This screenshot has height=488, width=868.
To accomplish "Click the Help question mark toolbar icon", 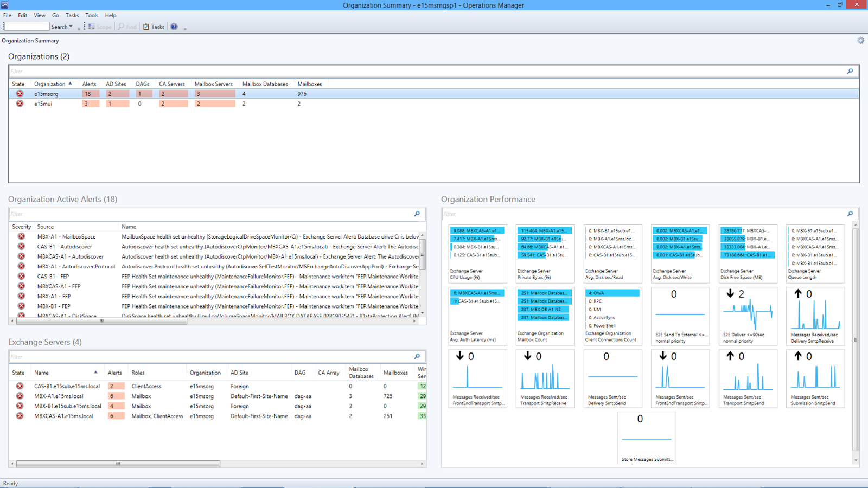I will point(174,27).
